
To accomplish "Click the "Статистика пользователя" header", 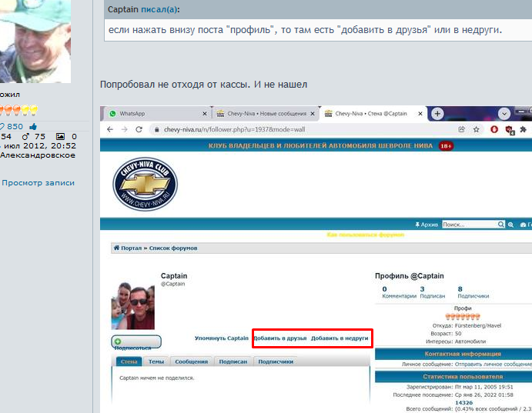I will pos(463,376).
